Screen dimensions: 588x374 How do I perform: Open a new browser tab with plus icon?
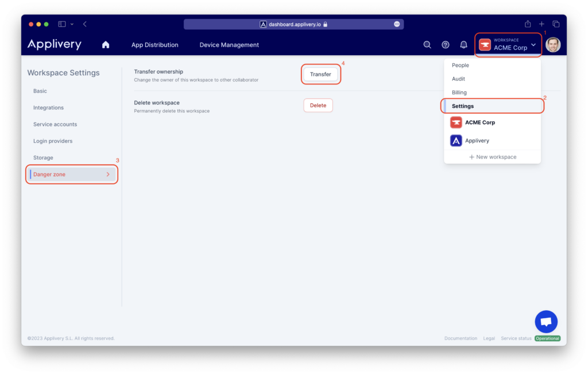click(x=541, y=24)
